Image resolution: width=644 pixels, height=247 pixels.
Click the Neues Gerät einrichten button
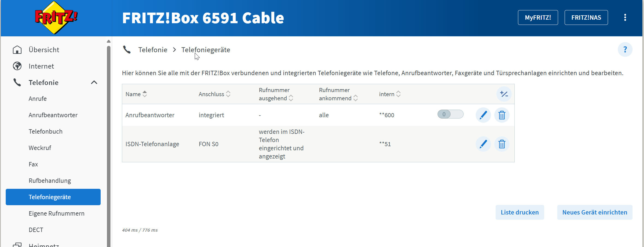(595, 212)
